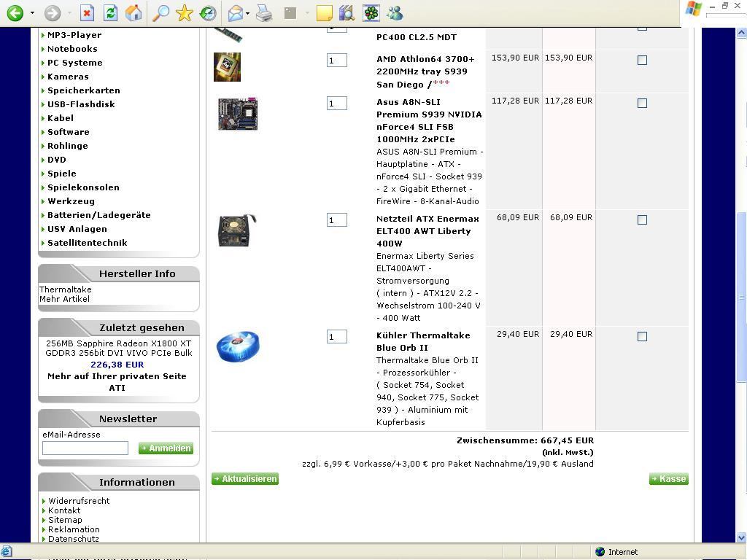
Task: Click the quantity field for Kühler Thermaltake
Action: point(337,337)
